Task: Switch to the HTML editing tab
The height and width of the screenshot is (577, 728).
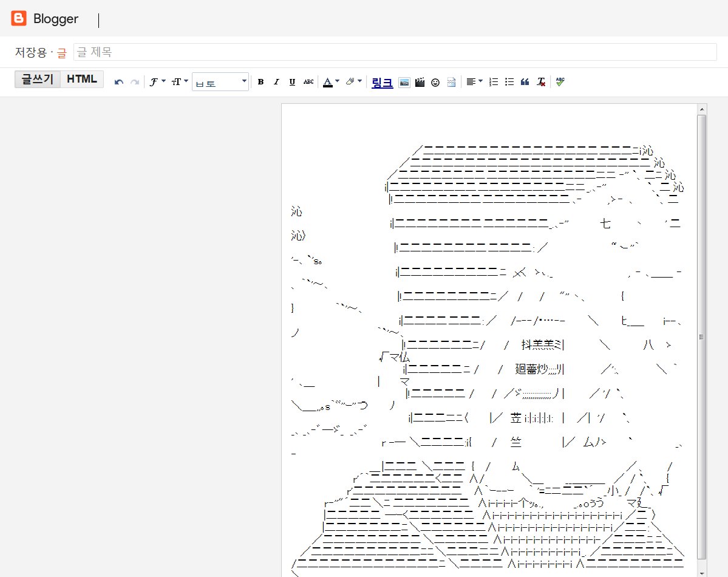Action: pos(82,80)
